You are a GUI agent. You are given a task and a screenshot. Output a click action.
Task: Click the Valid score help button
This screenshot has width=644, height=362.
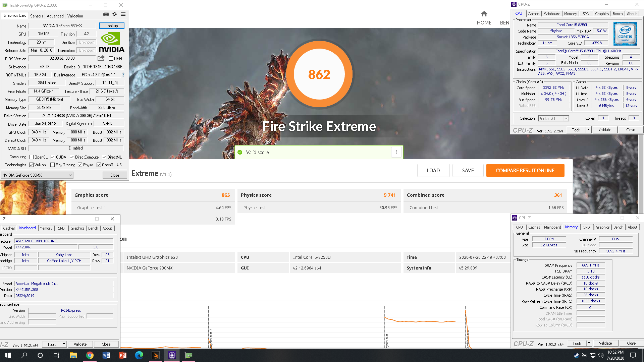coord(396,152)
